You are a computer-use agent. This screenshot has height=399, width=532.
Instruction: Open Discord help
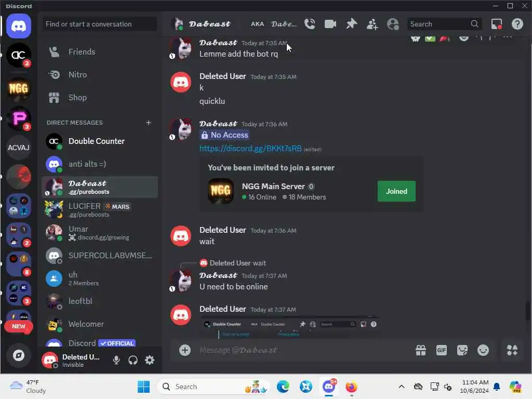[x=517, y=24]
